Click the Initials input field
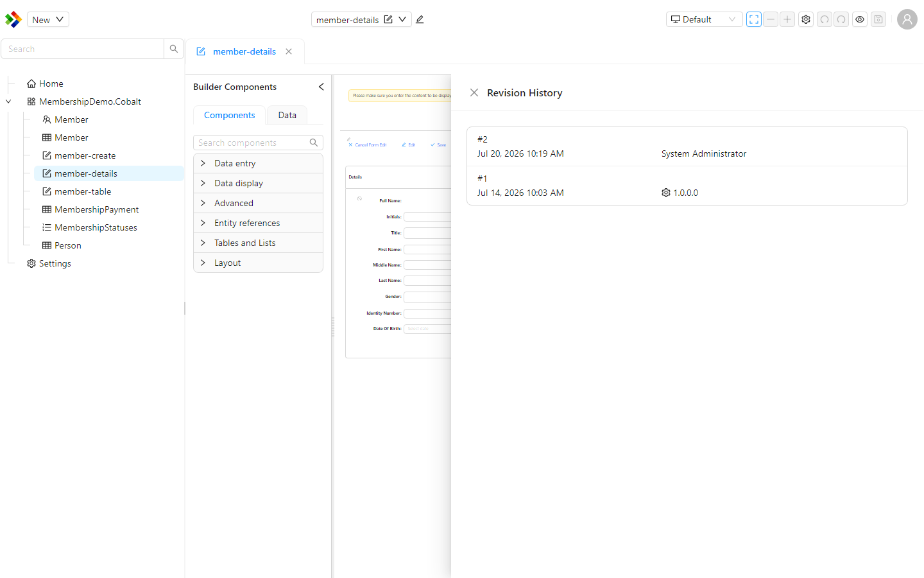Viewport: 924px width, 578px height. pyautogui.click(x=427, y=217)
